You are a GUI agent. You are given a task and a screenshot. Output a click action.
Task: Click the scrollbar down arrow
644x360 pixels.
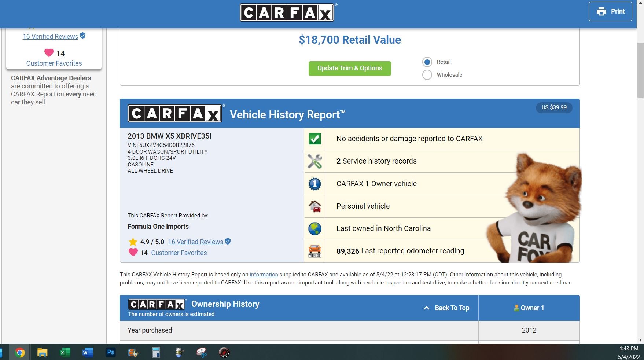(640, 340)
